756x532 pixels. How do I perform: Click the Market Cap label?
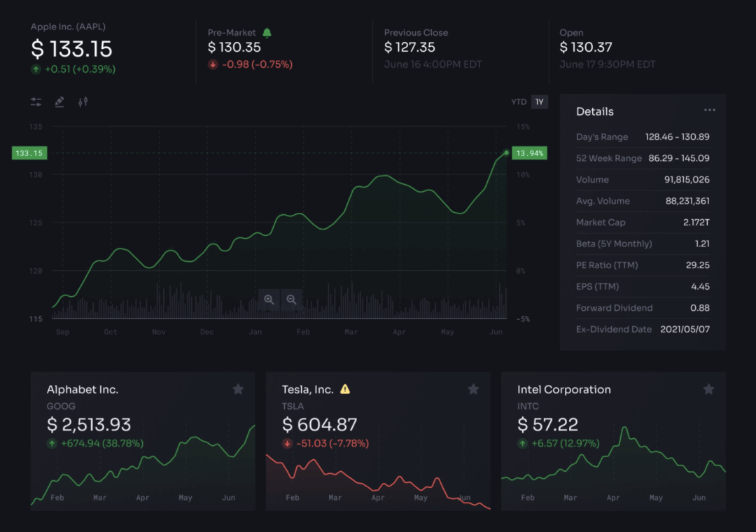coord(601,223)
